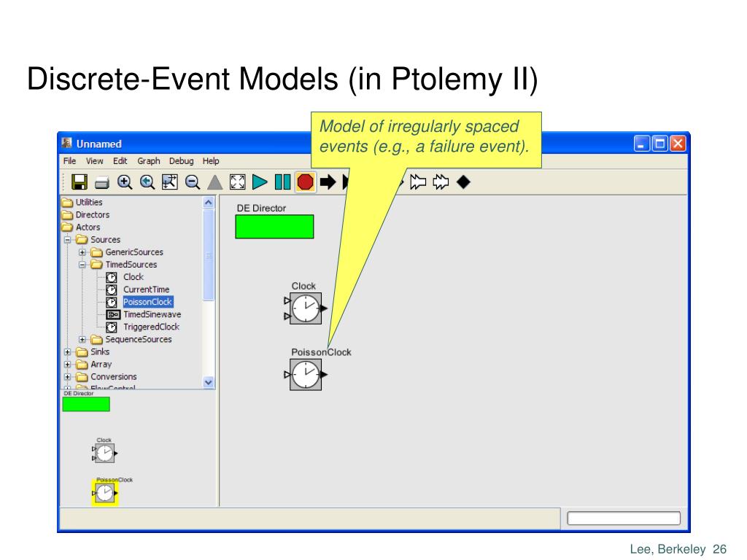
Task: Stop the model with the red octagon
Action: (x=305, y=182)
